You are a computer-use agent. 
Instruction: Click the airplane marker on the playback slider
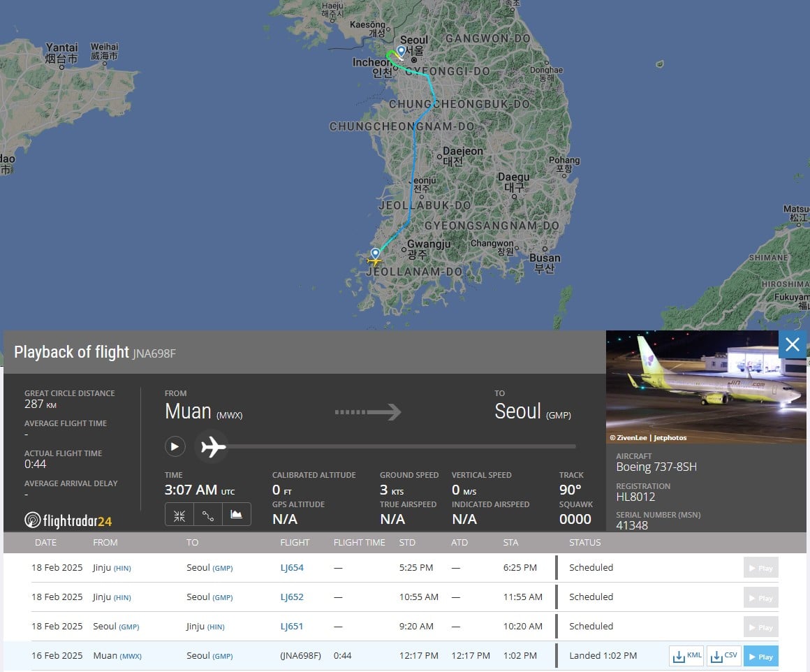213,446
